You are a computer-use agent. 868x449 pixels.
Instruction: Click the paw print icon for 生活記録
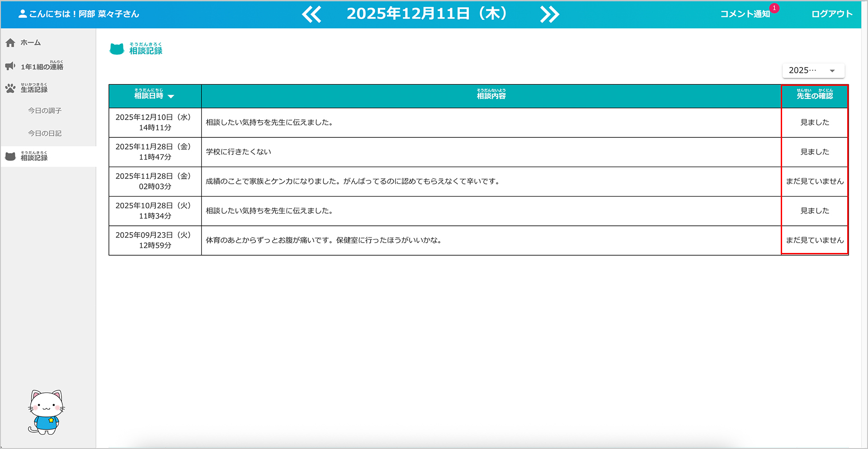pyautogui.click(x=10, y=88)
